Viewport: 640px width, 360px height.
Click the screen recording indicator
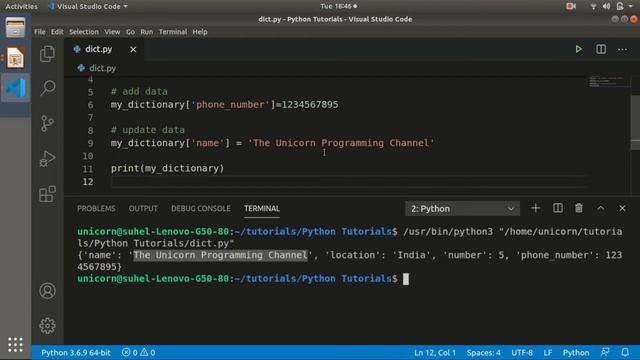point(571,6)
